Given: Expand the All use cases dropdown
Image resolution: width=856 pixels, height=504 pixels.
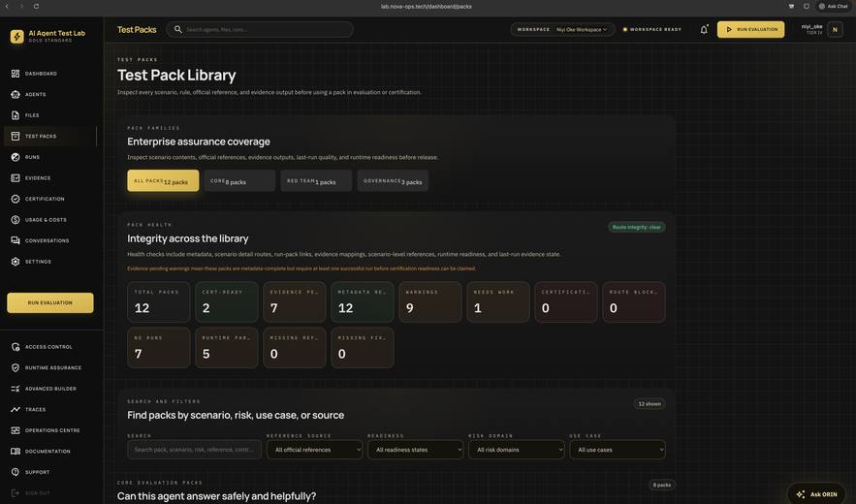Looking at the screenshot, I should 618,450.
